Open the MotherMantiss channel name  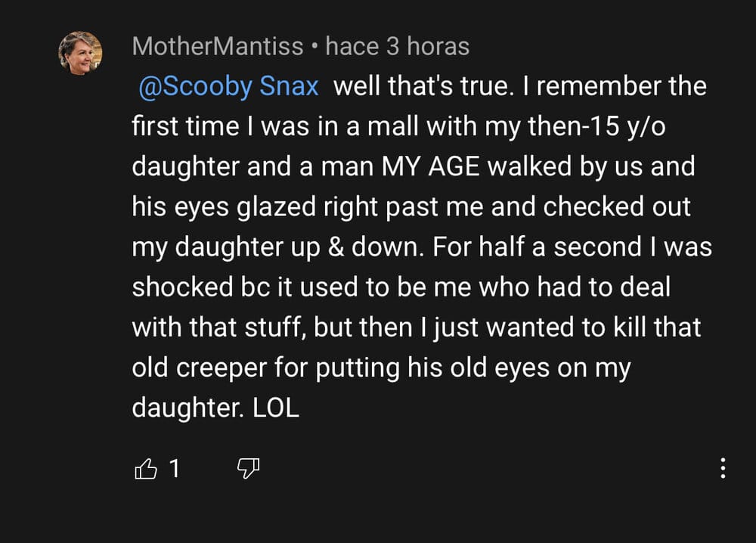[218, 47]
